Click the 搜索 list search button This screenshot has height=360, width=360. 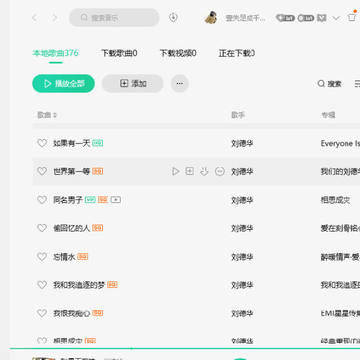[x=329, y=84]
